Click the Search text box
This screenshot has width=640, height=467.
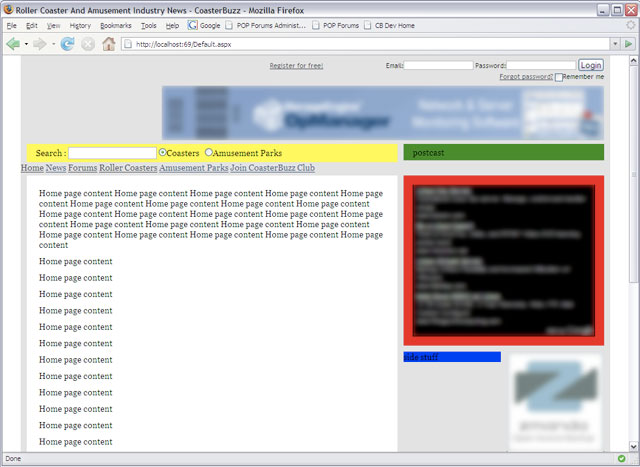[x=112, y=153]
